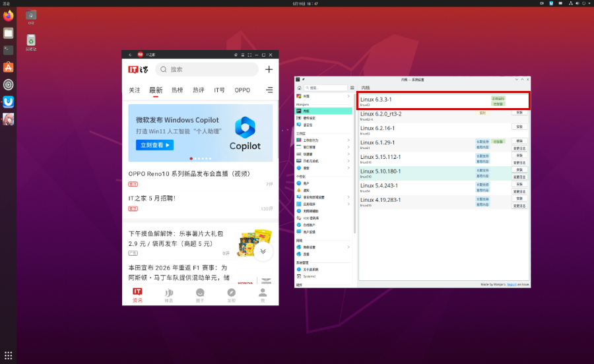
Task: Switch to the OPPO tab
Action: coord(242,90)
